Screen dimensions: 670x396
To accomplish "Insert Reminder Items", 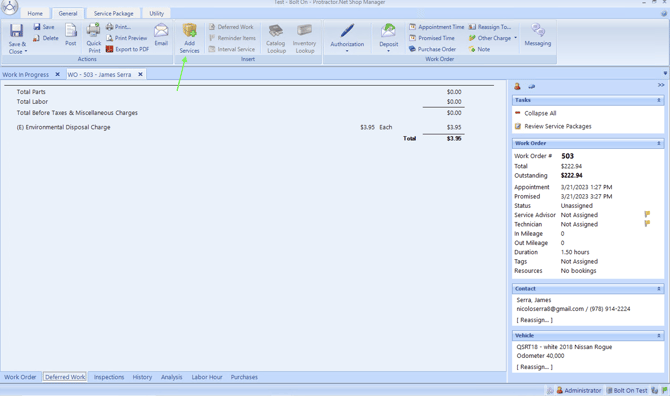I will tap(232, 38).
